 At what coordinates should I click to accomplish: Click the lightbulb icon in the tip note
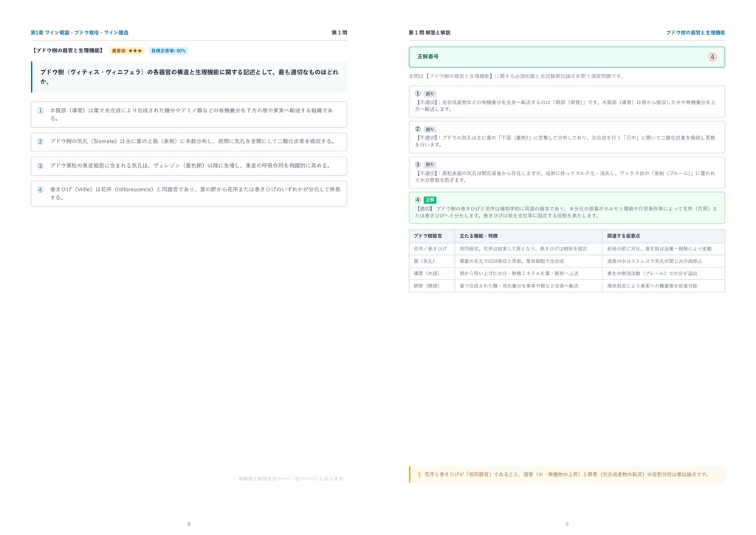[x=419, y=474]
